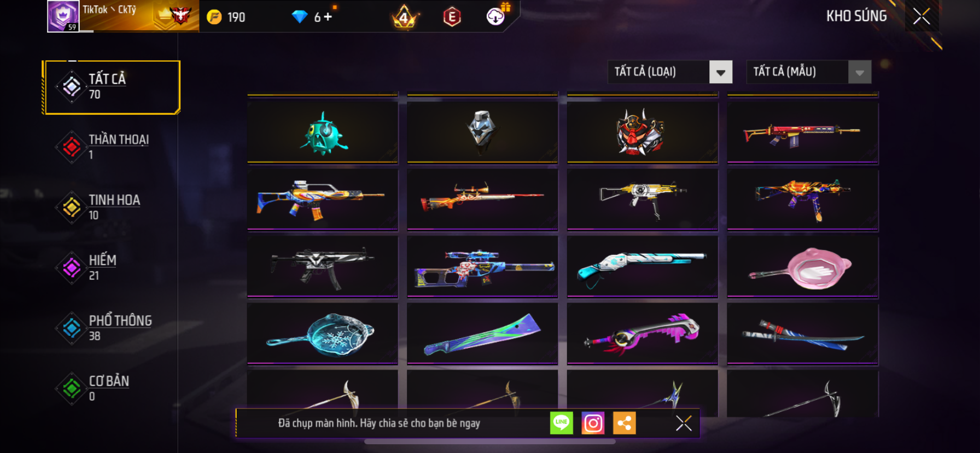
Task: Open the orange share icon
Action: point(625,423)
